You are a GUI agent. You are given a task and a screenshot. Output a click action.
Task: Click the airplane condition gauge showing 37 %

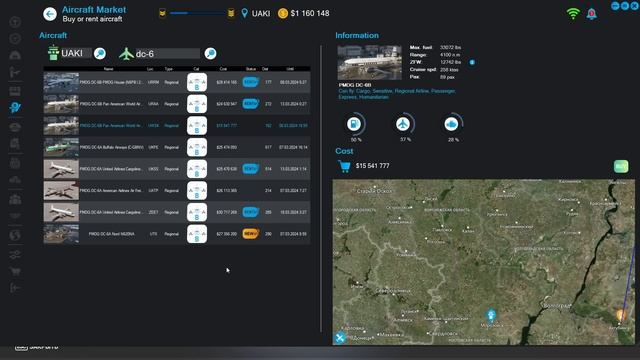pyautogui.click(x=403, y=124)
